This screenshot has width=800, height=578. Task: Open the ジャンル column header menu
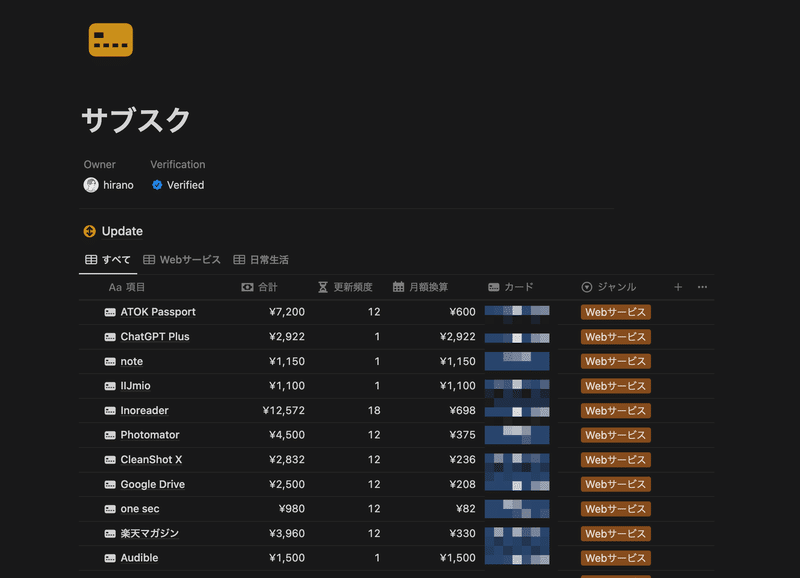click(609, 287)
